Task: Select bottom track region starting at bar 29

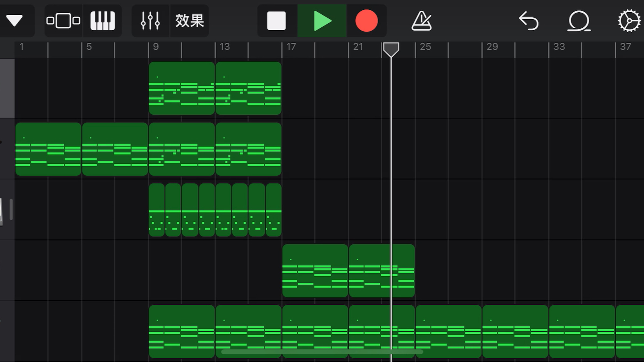Action: point(515,332)
